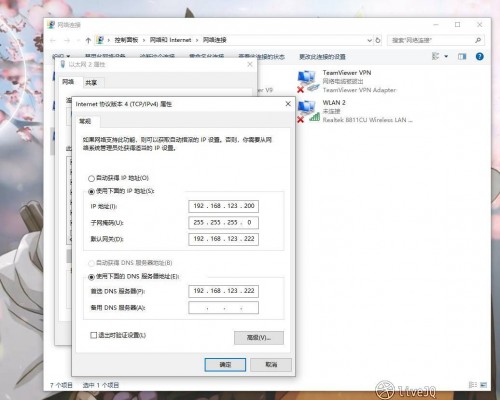Open the view options dropdown arrow
Screen dimensions: 500x400
click(446, 56)
